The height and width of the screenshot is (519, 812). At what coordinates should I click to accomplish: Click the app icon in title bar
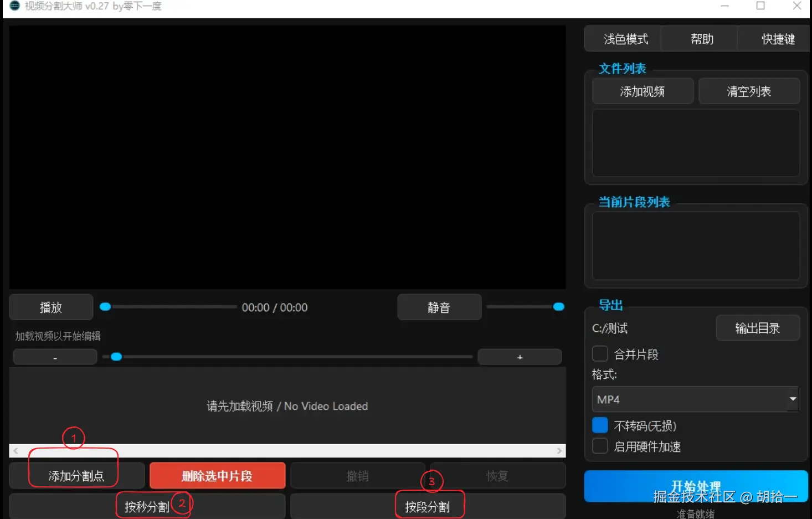(x=15, y=6)
